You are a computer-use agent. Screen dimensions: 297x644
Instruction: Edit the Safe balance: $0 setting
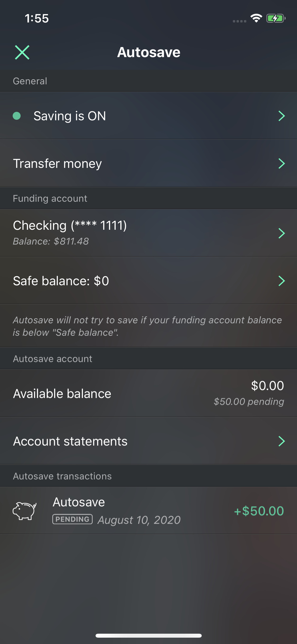(61, 281)
